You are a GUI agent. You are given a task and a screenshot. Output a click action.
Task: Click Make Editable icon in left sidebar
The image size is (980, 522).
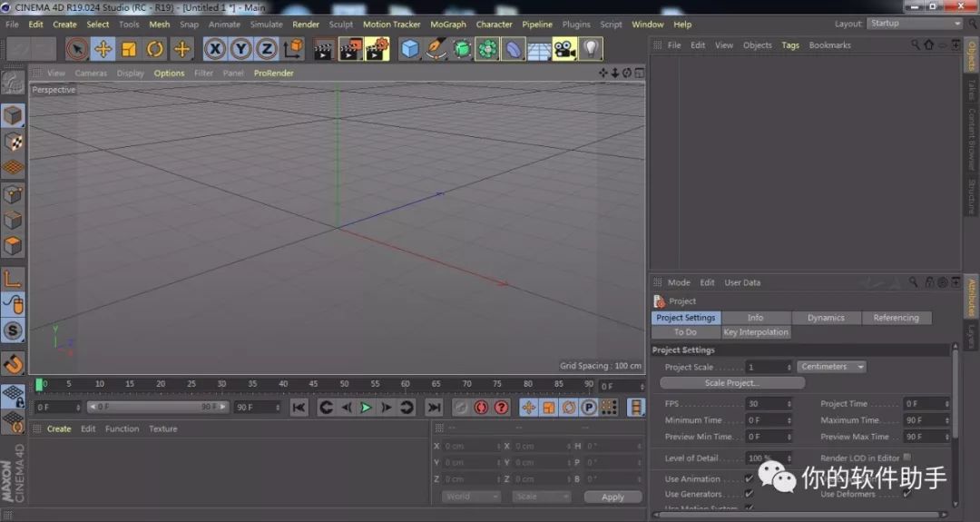coord(13,82)
